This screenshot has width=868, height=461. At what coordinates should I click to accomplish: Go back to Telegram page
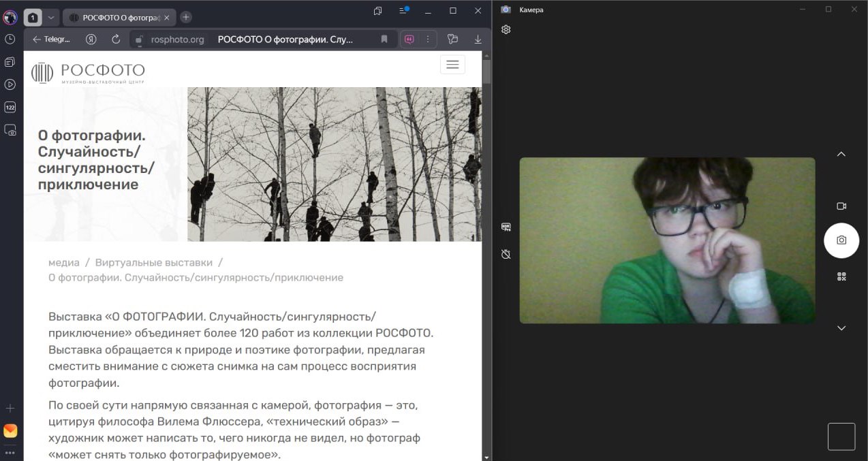coord(51,39)
